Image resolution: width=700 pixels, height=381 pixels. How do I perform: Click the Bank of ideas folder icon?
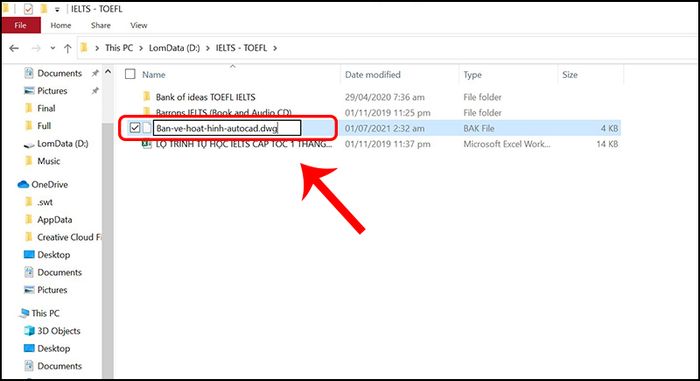tap(146, 96)
